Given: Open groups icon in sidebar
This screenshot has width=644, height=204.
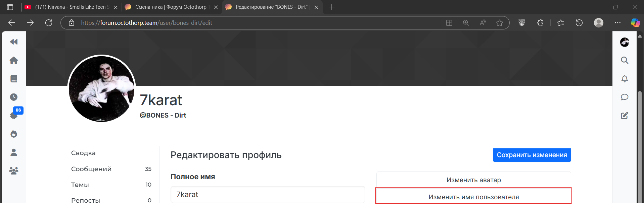Looking at the screenshot, I should [14, 171].
